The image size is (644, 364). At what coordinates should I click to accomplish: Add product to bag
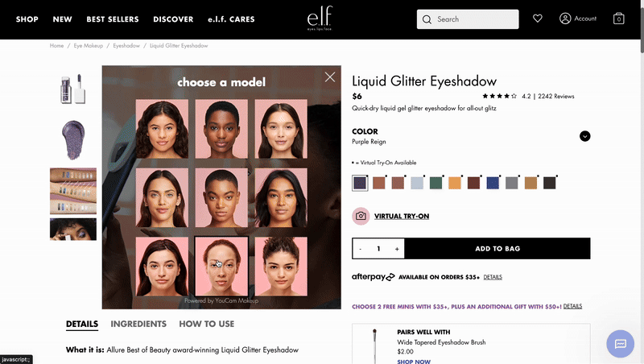(497, 249)
